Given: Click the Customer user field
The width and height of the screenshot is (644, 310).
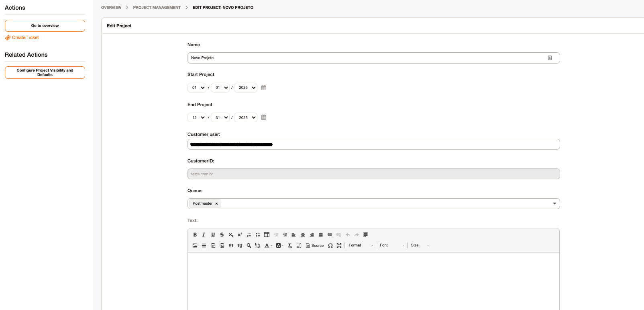Looking at the screenshot, I should [x=373, y=144].
